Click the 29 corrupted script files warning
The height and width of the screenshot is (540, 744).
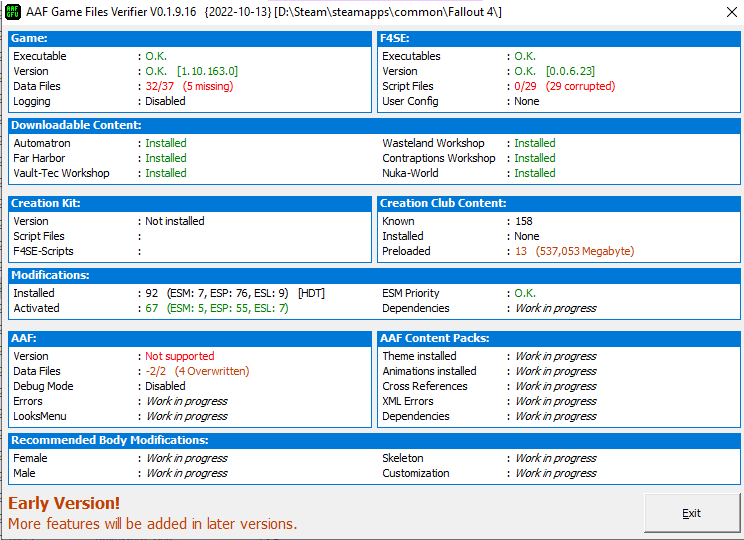pos(573,87)
